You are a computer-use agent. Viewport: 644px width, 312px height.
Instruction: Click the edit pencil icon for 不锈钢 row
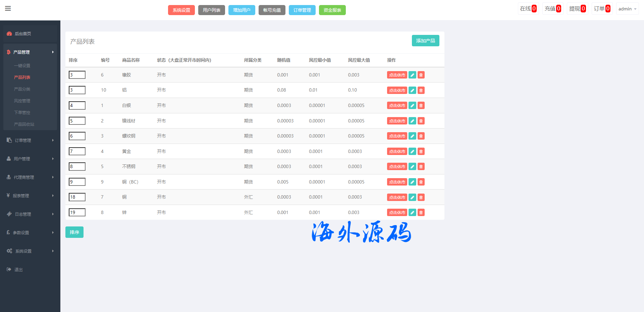pyautogui.click(x=412, y=167)
